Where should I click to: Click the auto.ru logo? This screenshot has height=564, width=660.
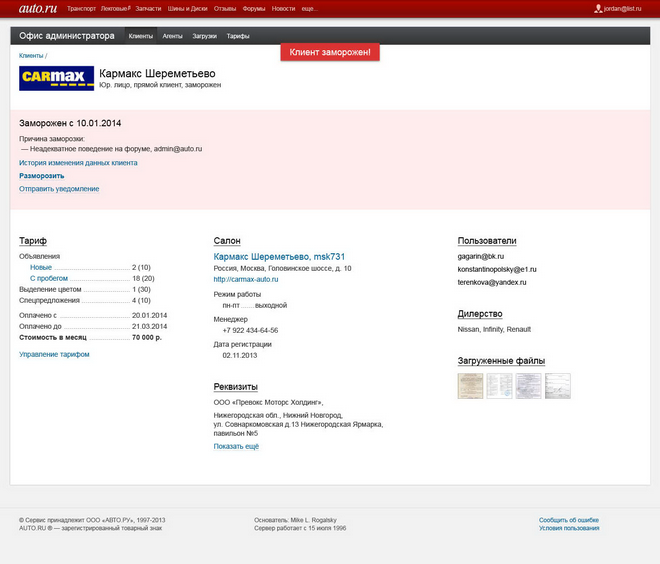pyautogui.click(x=38, y=8)
